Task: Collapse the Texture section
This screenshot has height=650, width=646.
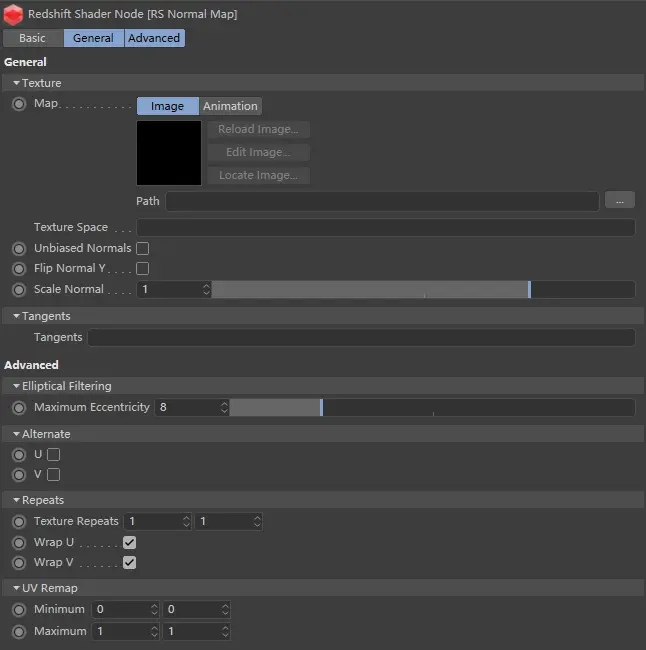Action: point(16,83)
